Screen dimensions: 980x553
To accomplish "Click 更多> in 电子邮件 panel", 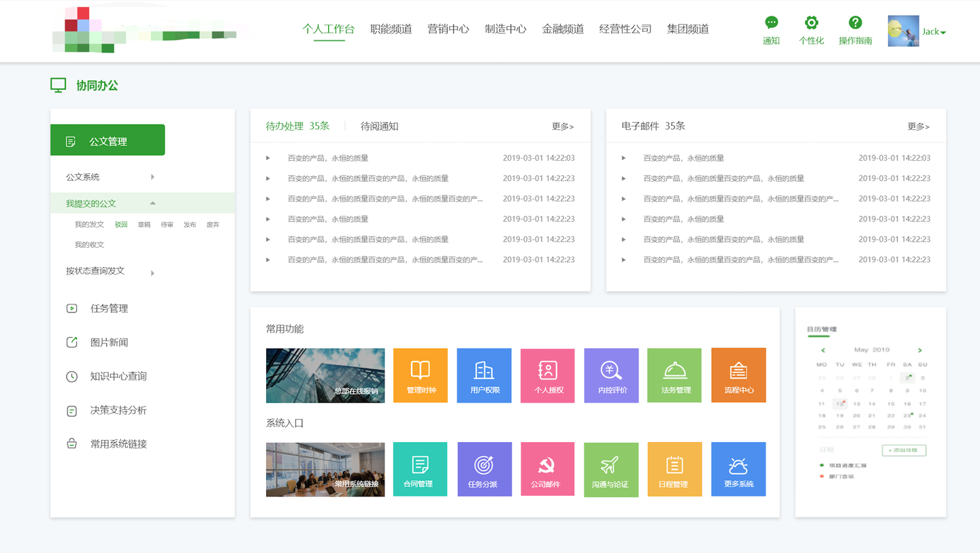I will pyautogui.click(x=918, y=127).
